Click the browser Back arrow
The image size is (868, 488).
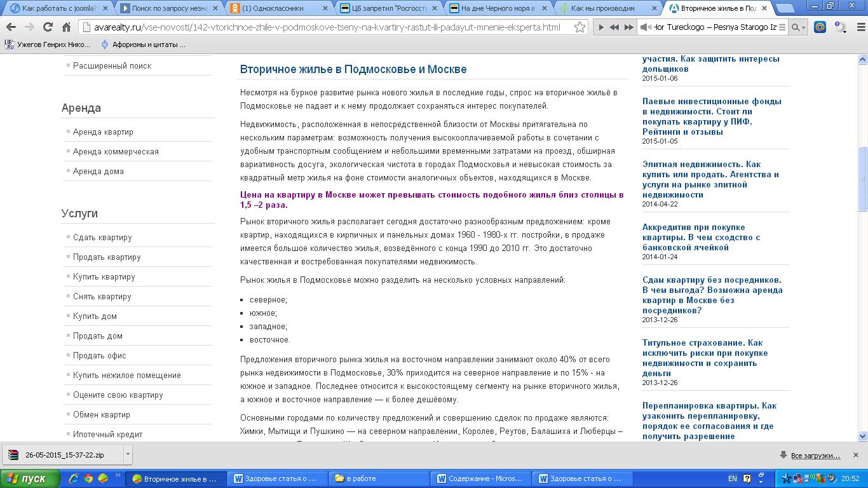11,27
